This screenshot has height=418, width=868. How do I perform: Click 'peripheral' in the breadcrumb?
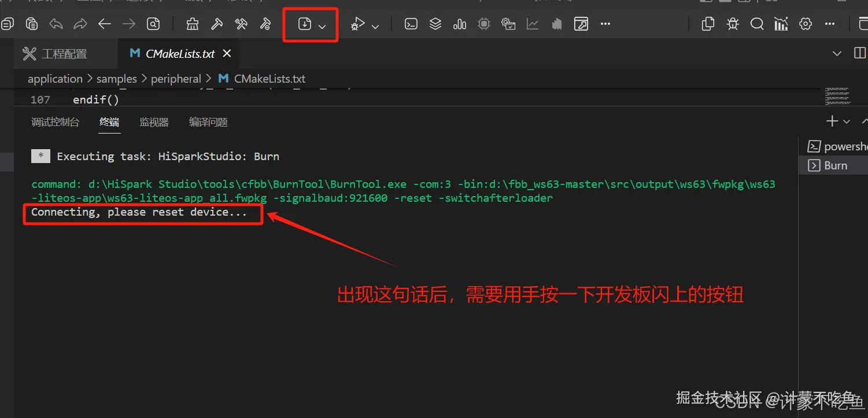point(176,79)
